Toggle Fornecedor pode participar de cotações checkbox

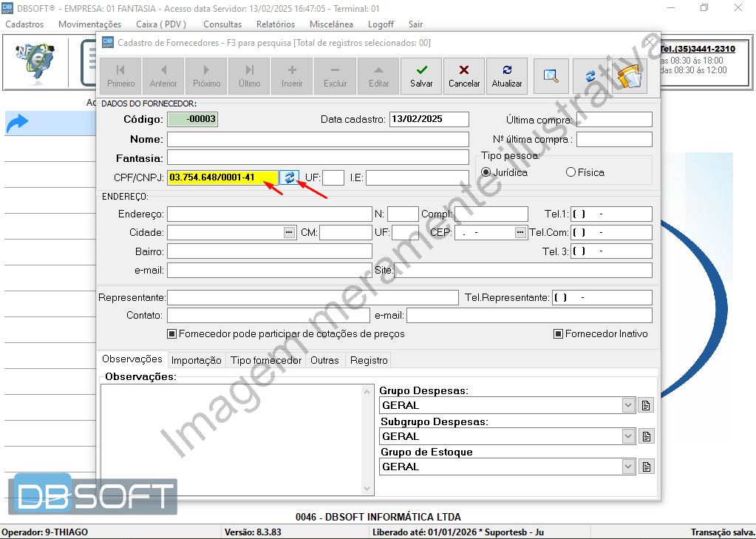click(x=172, y=334)
